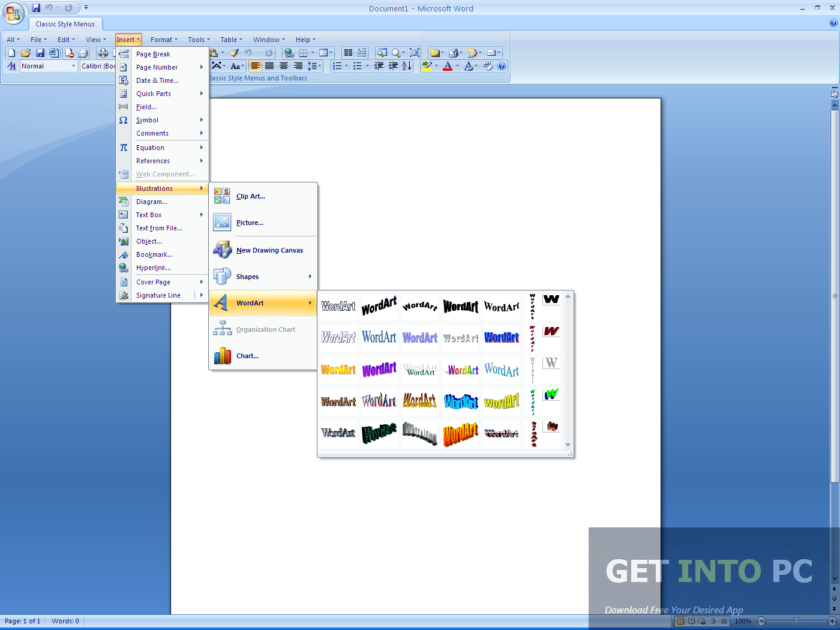The image size is (840, 630).
Task: Click the Office Button orb
Action: point(13,13)
